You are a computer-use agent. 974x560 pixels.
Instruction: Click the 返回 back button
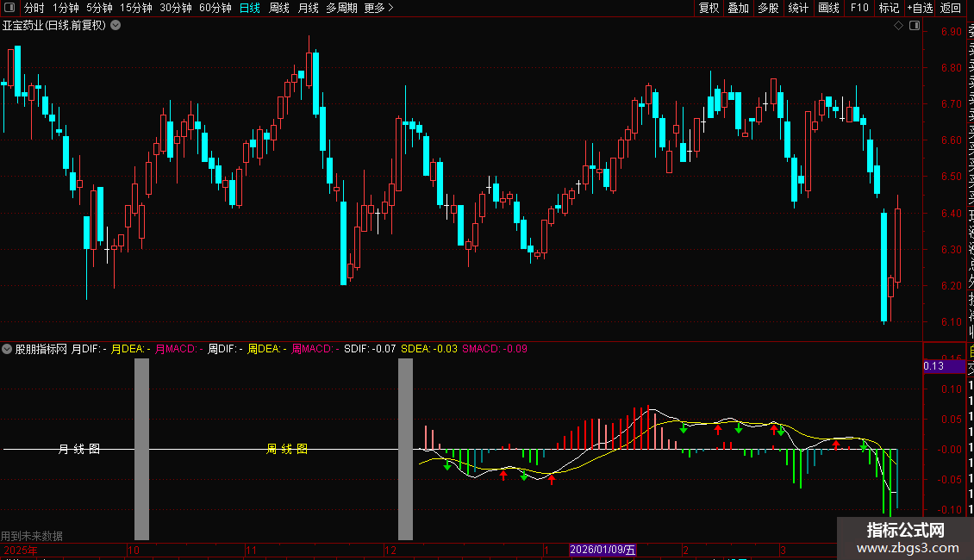pos(951,8)
